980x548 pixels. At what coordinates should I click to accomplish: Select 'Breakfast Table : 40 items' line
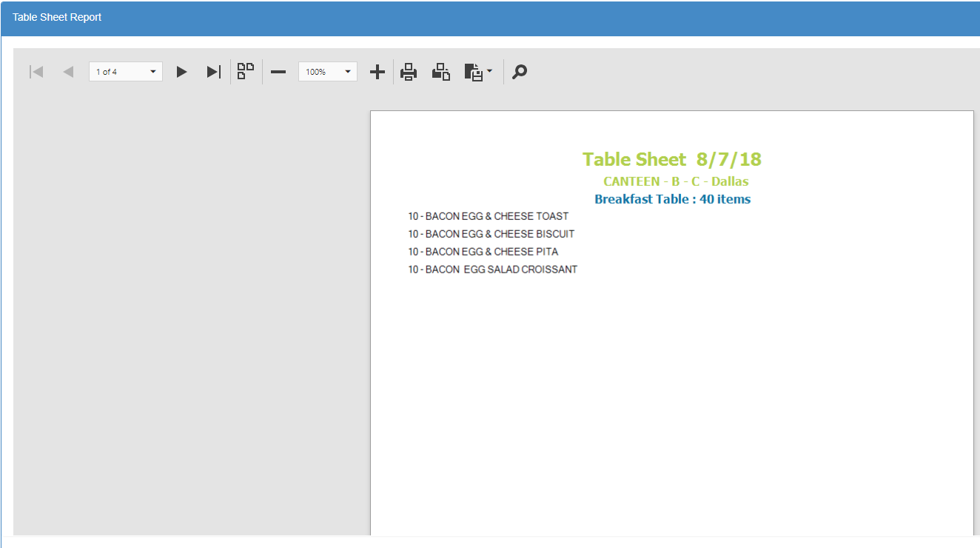pyautogui.click(x=672, y=199)
